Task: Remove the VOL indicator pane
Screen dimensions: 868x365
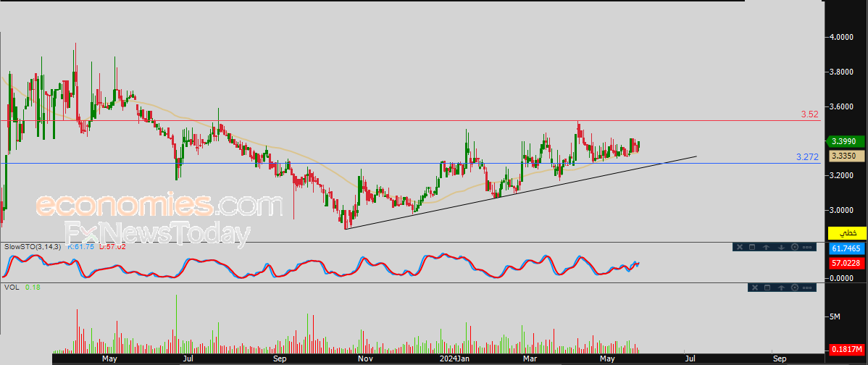Action: click(x=755, y=288)
